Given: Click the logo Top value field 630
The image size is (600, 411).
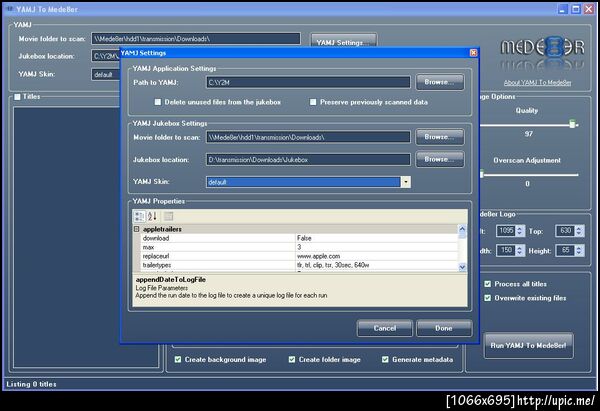Looking at the screenshot, I should [565, 231].
